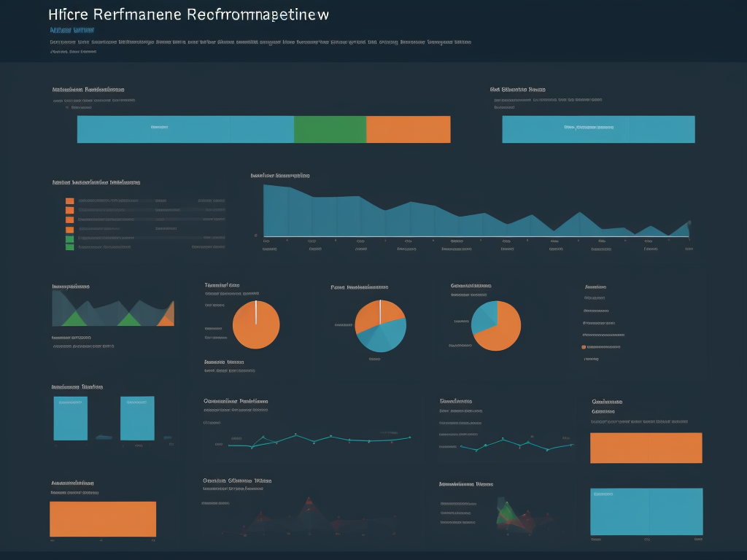The height and width of the screenshot is (560, 747).
Task: Click the dashboard title at the top
Action: (188, 15)
